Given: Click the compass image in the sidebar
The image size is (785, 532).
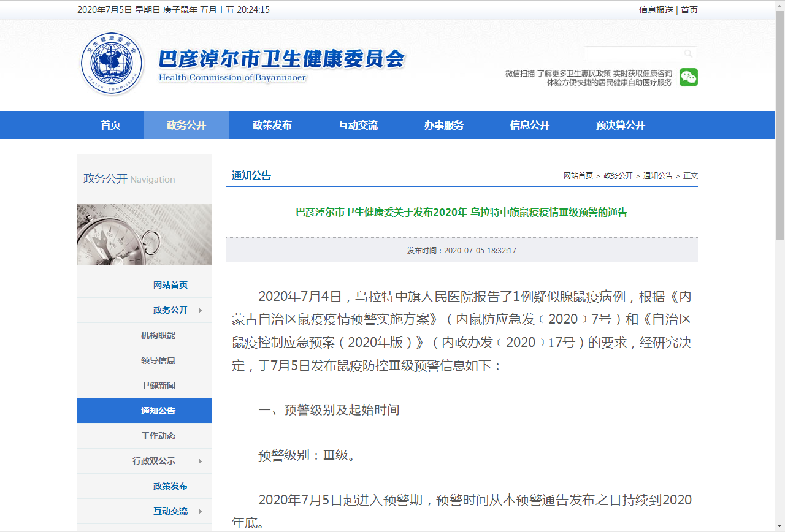Looking at the screenshot, I should coord(145,235).
